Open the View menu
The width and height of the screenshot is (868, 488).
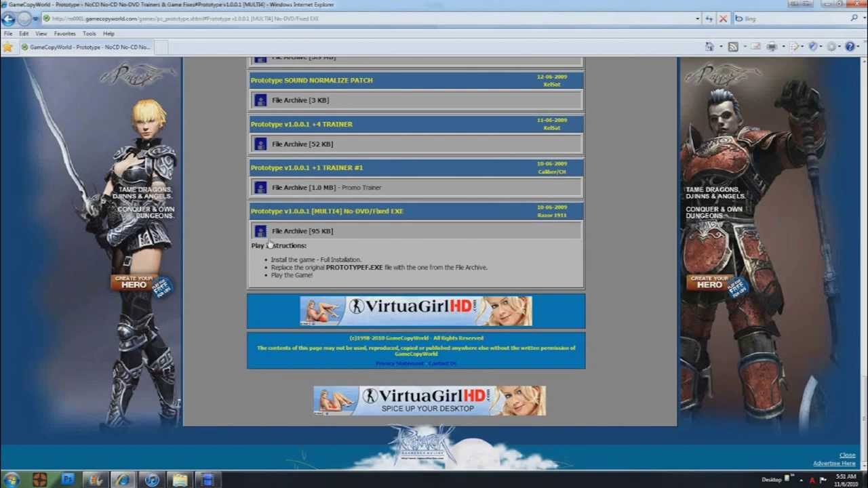pyautogui.click(x=41, y=33)
